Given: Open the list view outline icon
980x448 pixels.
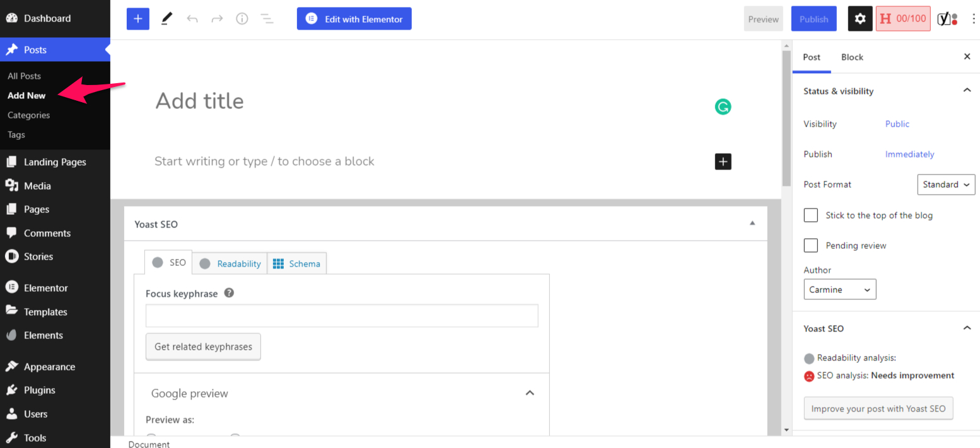Looking at the screenshot, I should coord(267,19).
